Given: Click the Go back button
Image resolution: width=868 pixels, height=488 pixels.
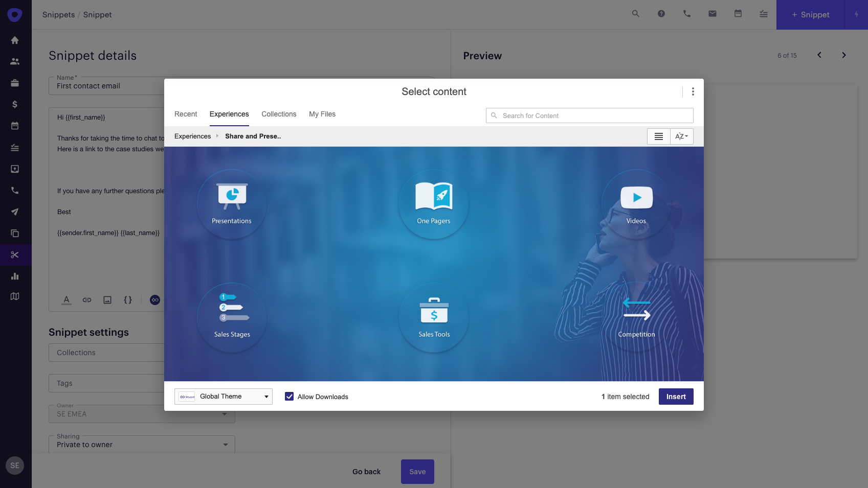Looking at the screenshot, I should click(366, 472).
